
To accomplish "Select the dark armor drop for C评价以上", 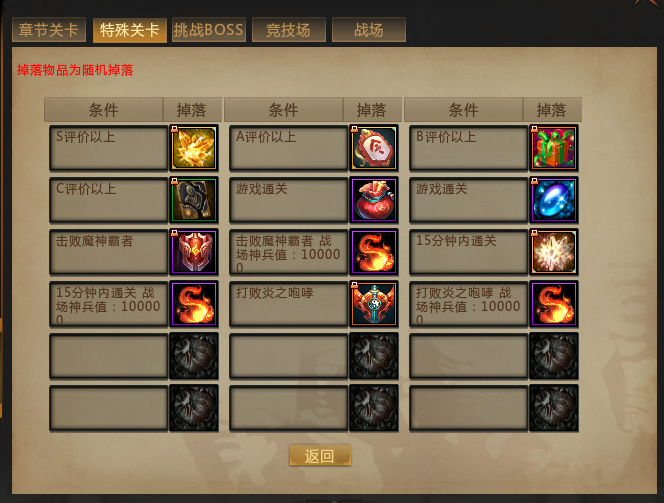I will pos(194,200).
